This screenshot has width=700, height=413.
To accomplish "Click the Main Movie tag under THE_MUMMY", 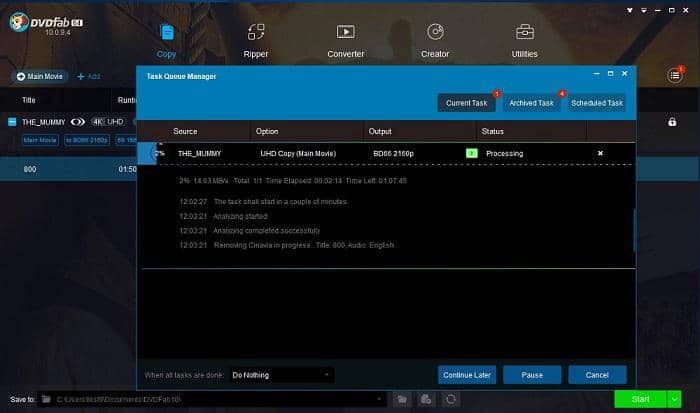I will click(x=40, y=140).
